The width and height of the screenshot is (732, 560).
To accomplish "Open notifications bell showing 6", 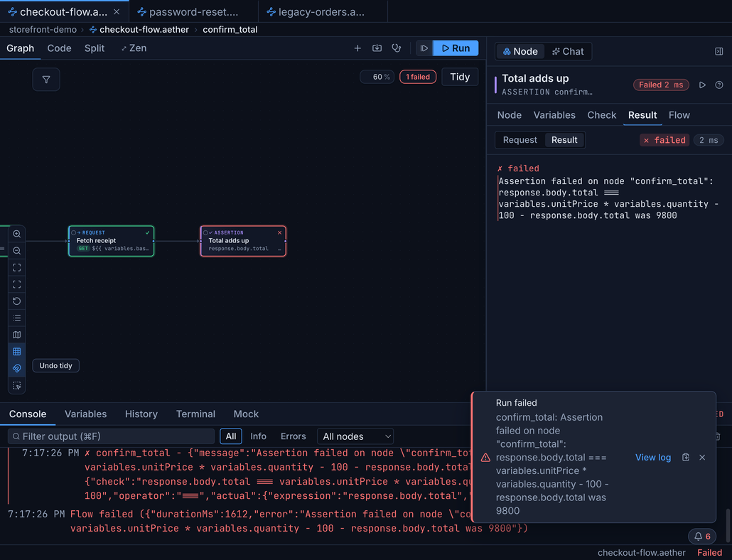I will (x=702, y=537).
